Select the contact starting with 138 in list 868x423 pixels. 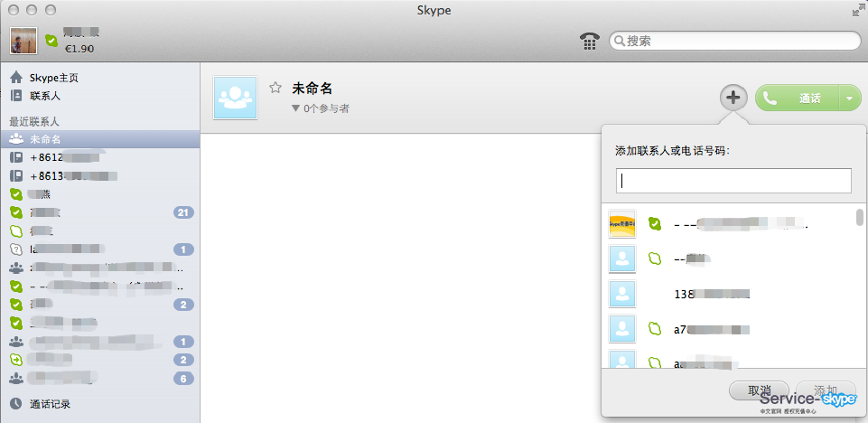(x=712, y=294)
